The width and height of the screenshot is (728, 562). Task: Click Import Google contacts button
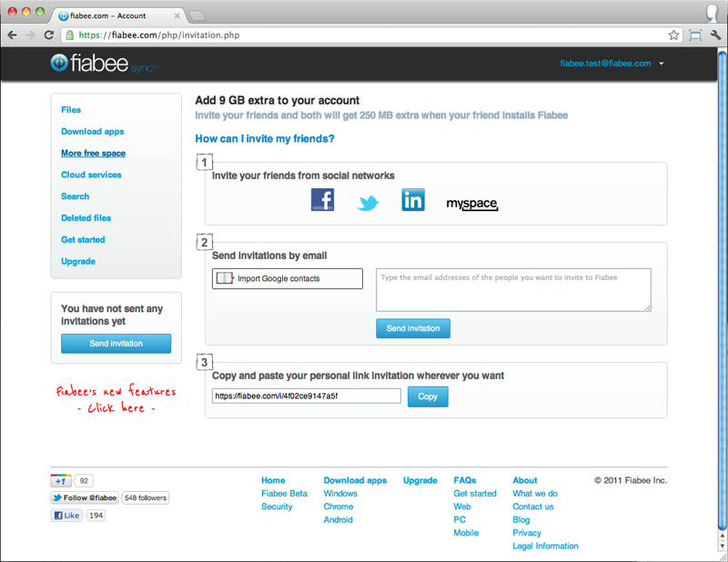coord(288,278)
